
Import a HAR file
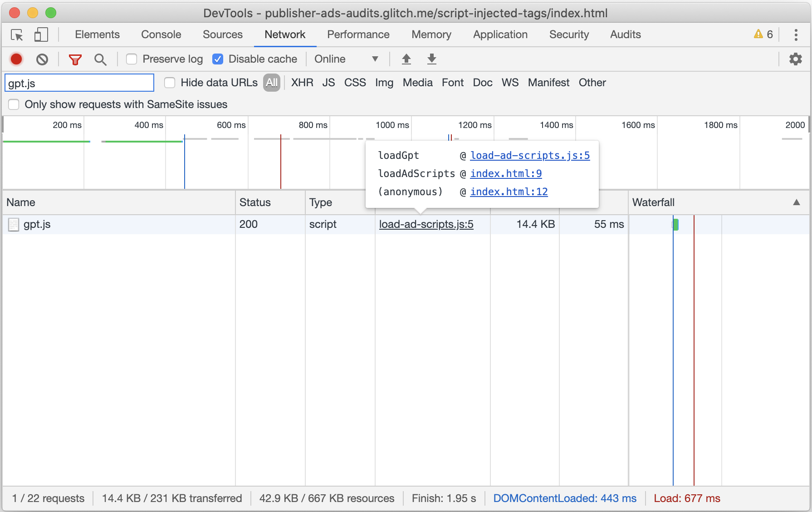(x=406, y=59)
